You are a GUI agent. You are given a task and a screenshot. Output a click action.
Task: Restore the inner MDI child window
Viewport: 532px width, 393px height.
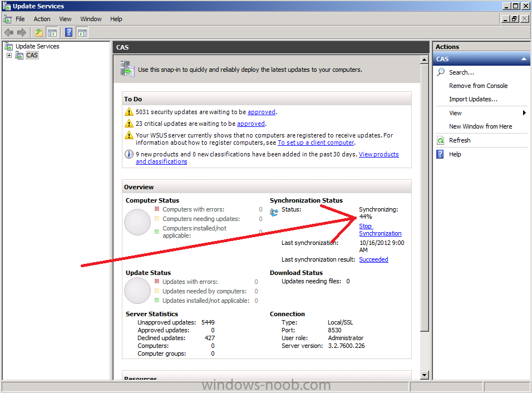(x=514, y=19)
